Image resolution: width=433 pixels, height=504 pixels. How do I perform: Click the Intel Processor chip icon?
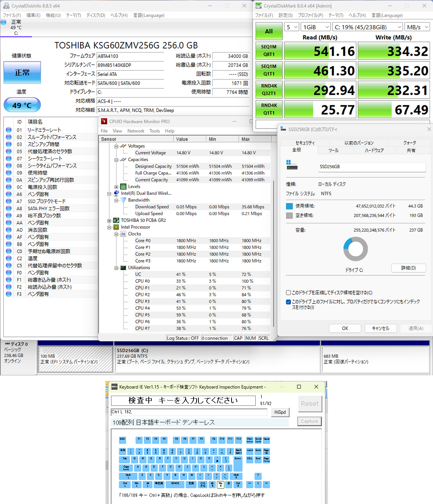click(x=116, y=227)
